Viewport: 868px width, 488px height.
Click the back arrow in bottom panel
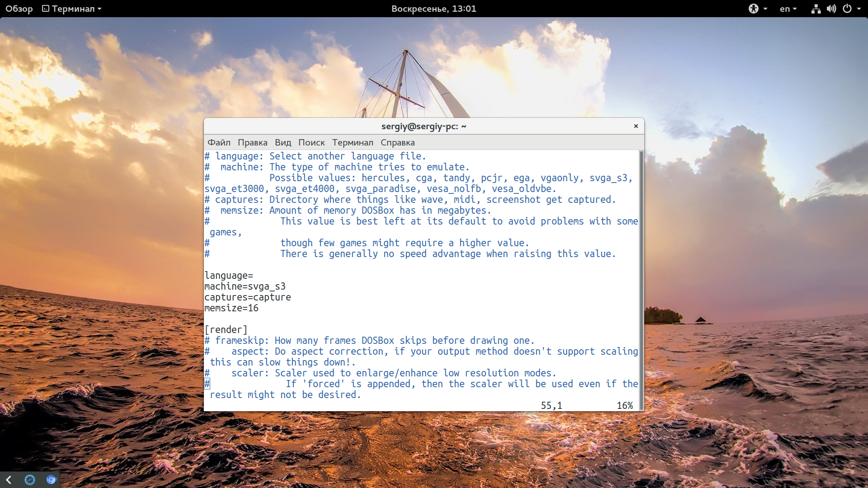(x=9, y=479)
